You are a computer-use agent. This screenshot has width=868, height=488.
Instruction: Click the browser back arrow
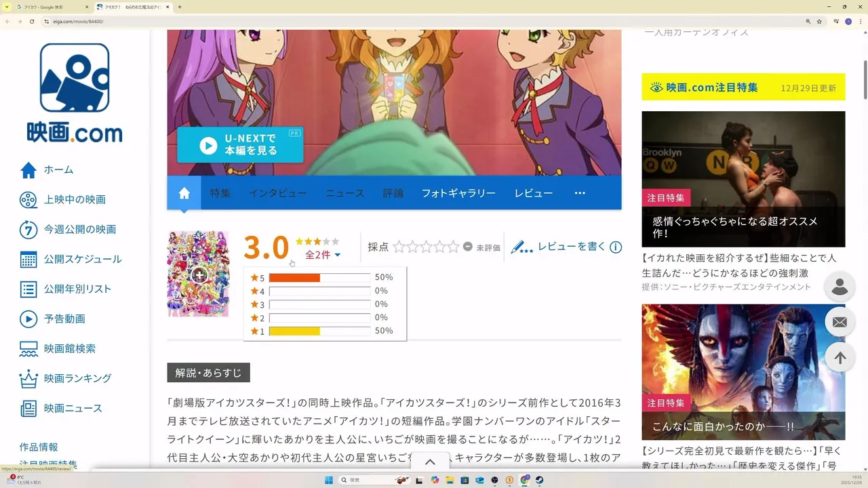[x=7, y=22]
